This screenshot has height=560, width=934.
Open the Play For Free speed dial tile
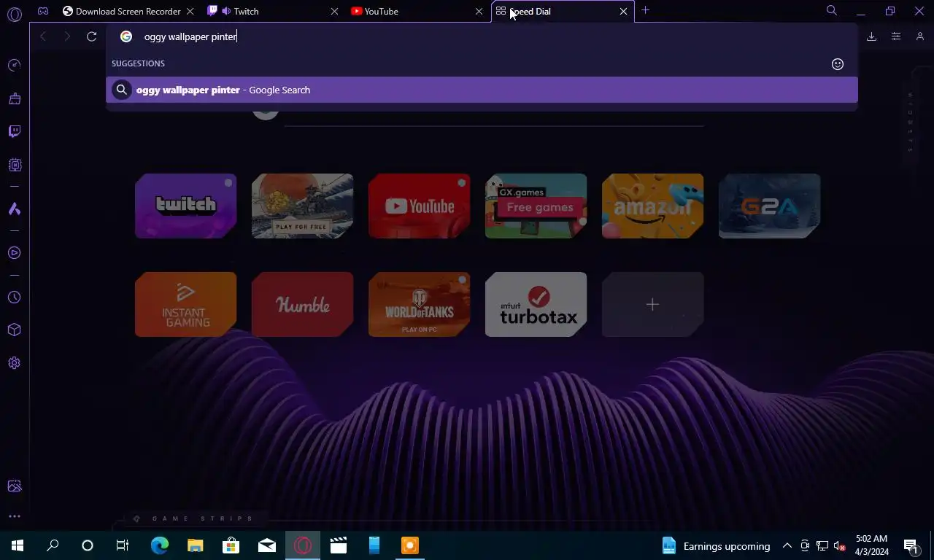click(303, 206)
